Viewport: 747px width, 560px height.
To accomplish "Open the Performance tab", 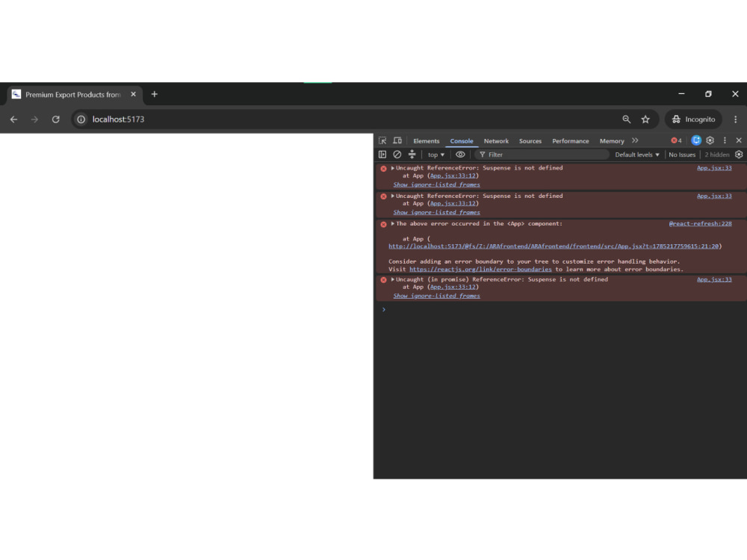I will [x=570, y=141].
